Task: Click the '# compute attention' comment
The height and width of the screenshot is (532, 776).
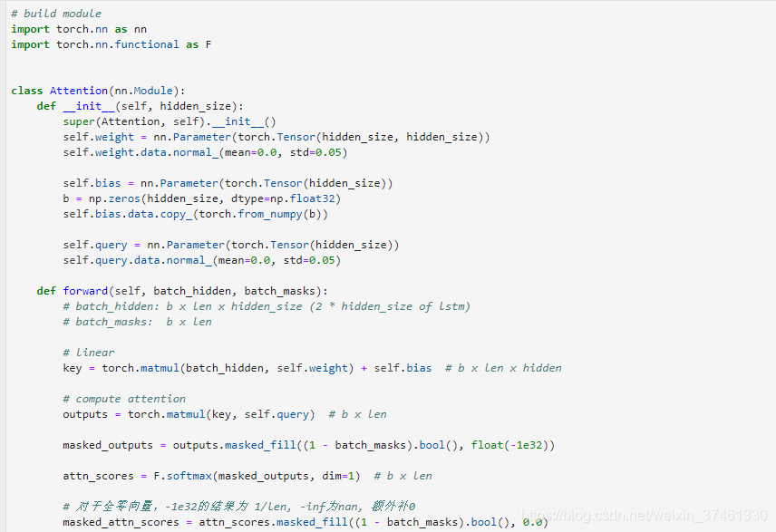Action: coord(124,399)
